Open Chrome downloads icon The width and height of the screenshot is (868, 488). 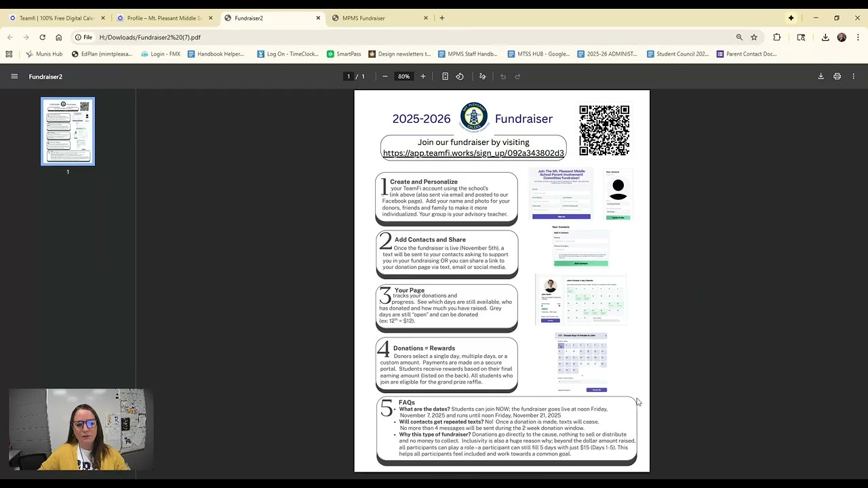825,37
